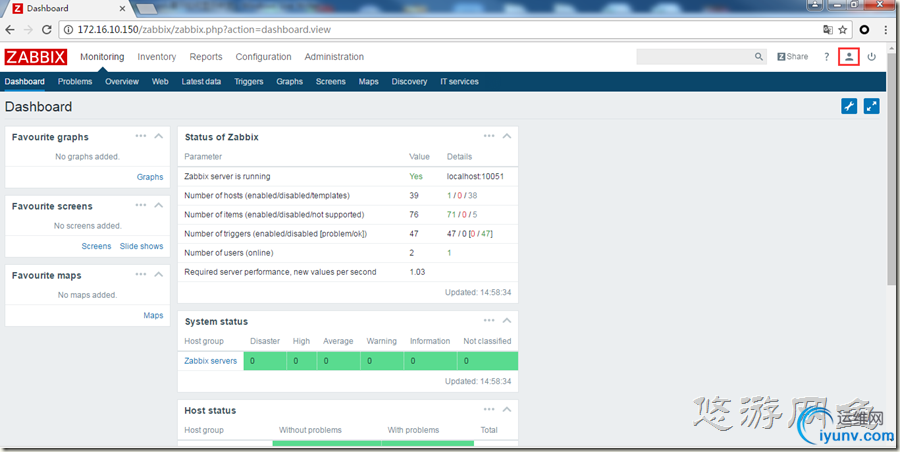Open the Reports menu
The image size is (900, 452).
206,57
